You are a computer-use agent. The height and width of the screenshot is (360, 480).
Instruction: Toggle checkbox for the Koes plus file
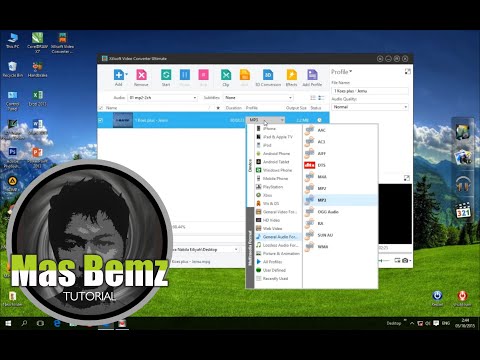point(101,120)
